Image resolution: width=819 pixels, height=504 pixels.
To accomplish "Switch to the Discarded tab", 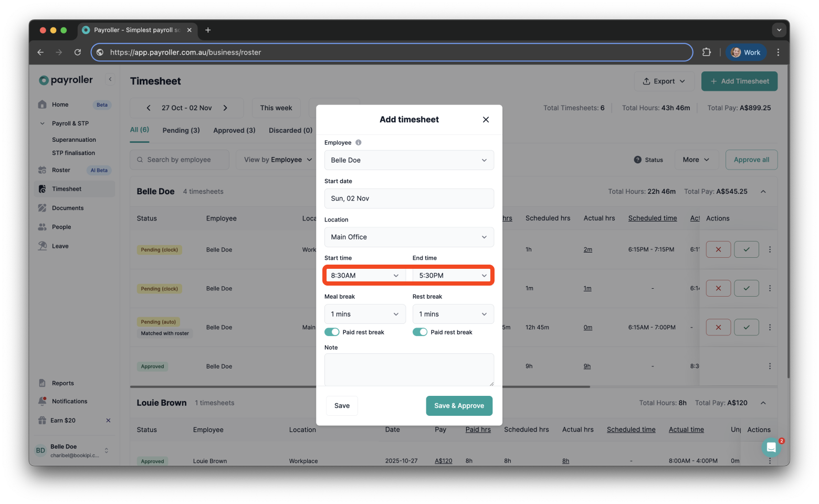I will pyautogui.click(x=290, y=130).
